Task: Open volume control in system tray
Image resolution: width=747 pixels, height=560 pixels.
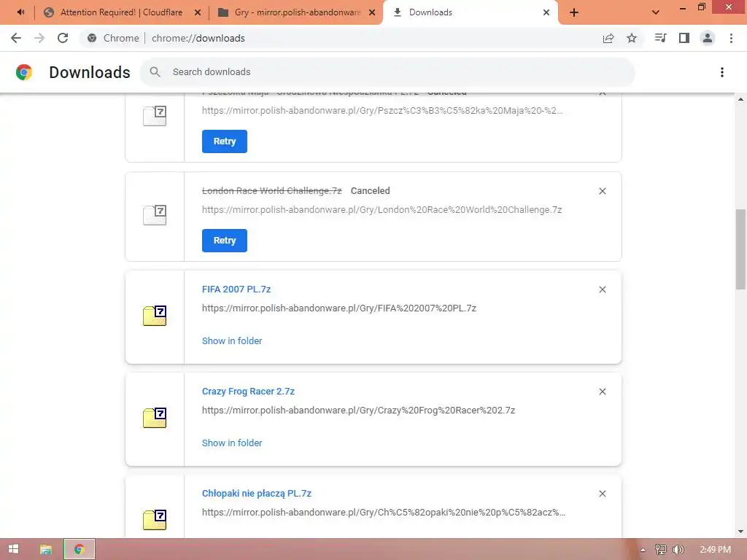Action: click(678, 550)
